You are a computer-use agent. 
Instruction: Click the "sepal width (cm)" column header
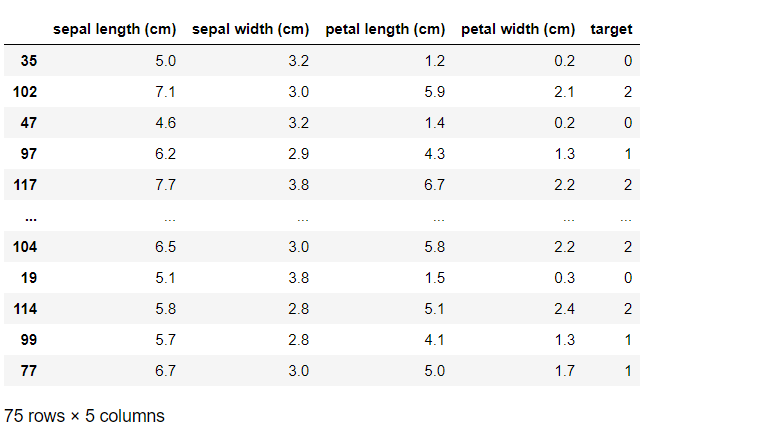(x=251, y=29)
